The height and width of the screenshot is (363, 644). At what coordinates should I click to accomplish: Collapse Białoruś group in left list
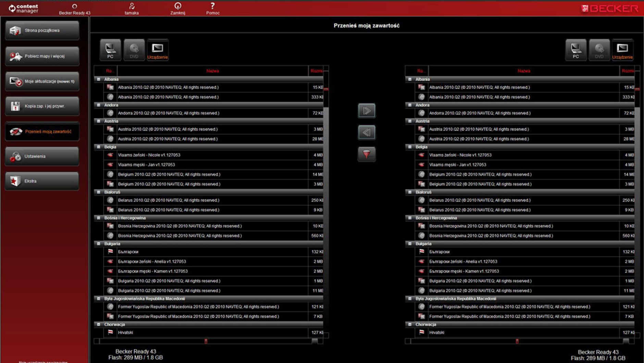(99, 192)
